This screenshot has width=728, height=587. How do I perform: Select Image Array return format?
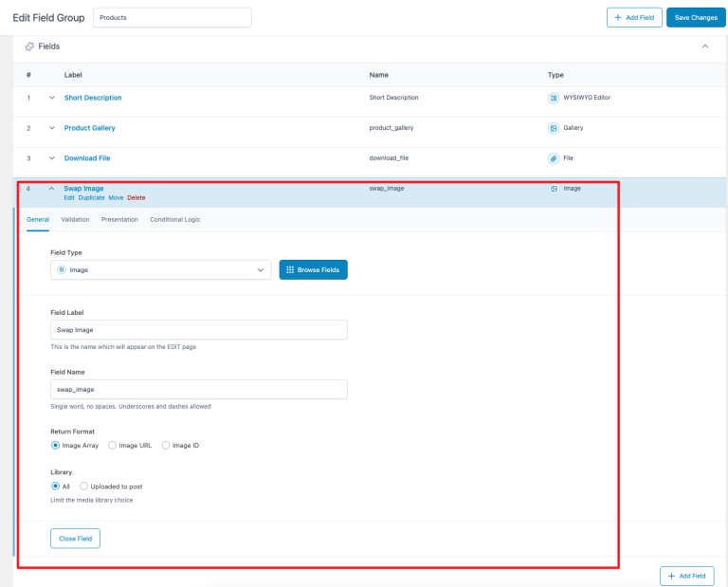(55, 445)
